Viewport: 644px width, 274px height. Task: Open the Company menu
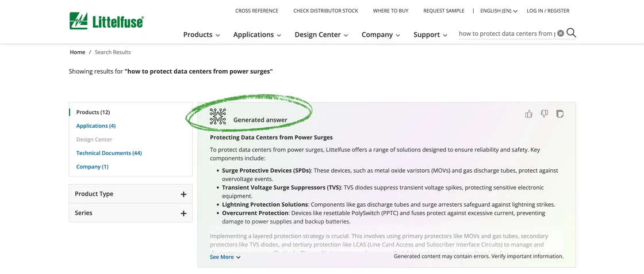pyautogui.click(x=381, y=35)
